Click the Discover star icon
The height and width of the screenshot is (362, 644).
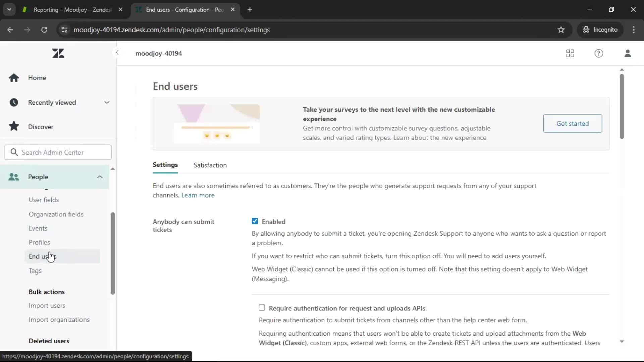click(x=14, y=127)
